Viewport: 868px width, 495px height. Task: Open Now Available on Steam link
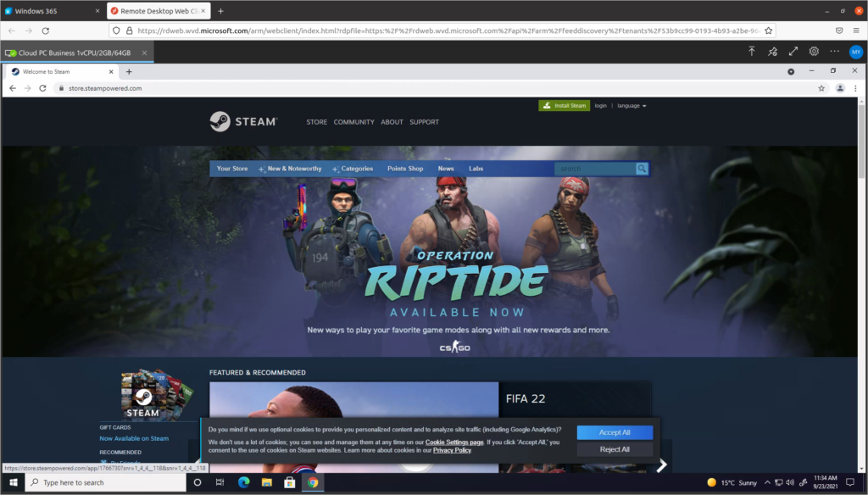(134, 438)
